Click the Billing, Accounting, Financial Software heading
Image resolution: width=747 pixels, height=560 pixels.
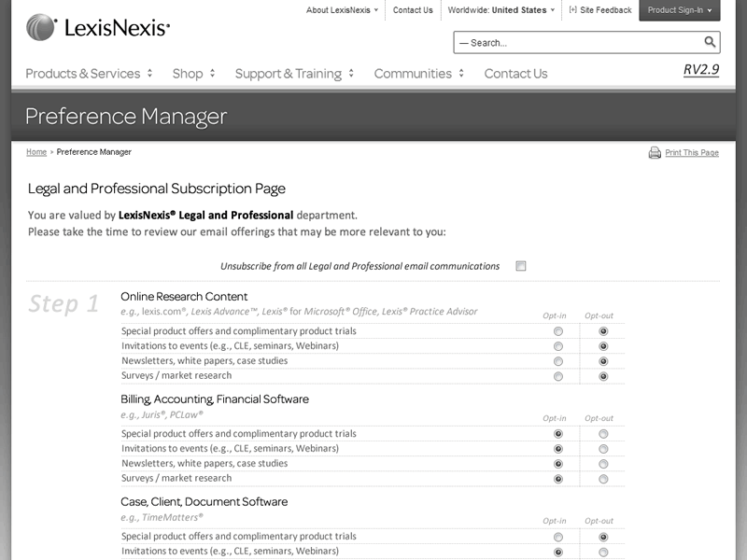tap(215, 399)
